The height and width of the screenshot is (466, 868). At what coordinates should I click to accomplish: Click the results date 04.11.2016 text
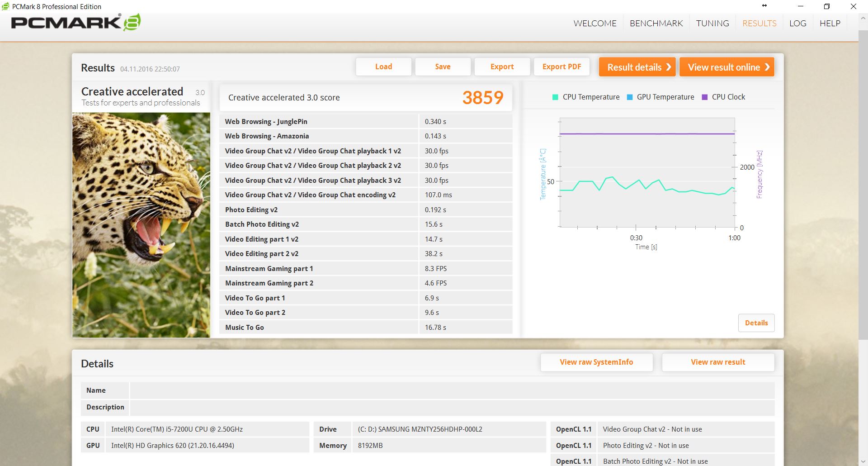[x=150, y=69]
